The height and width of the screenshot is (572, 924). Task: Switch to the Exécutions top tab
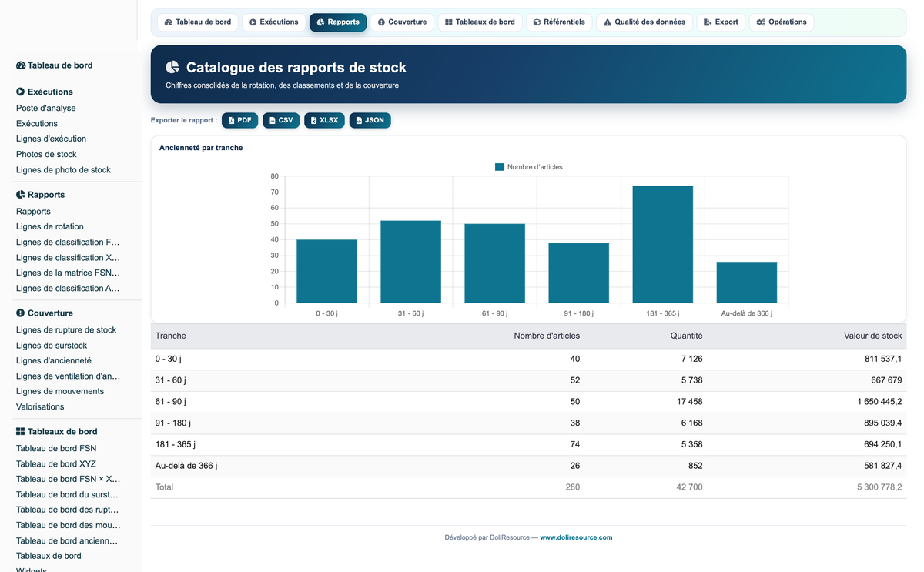pos(273,22)
